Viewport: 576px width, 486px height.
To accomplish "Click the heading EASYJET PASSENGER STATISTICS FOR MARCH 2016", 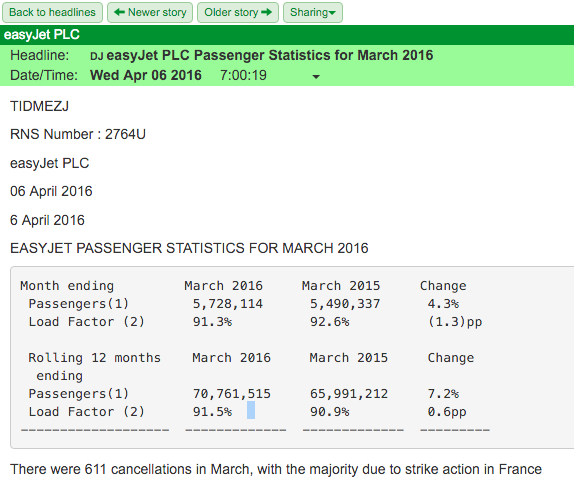I will point(189,248).
